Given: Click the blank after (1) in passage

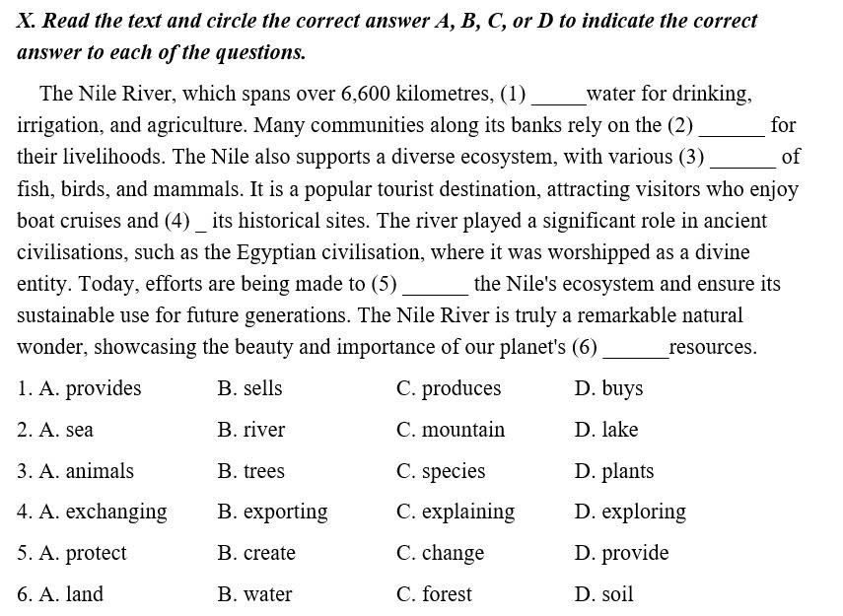Looking at the screenshot, I should 558,96.
